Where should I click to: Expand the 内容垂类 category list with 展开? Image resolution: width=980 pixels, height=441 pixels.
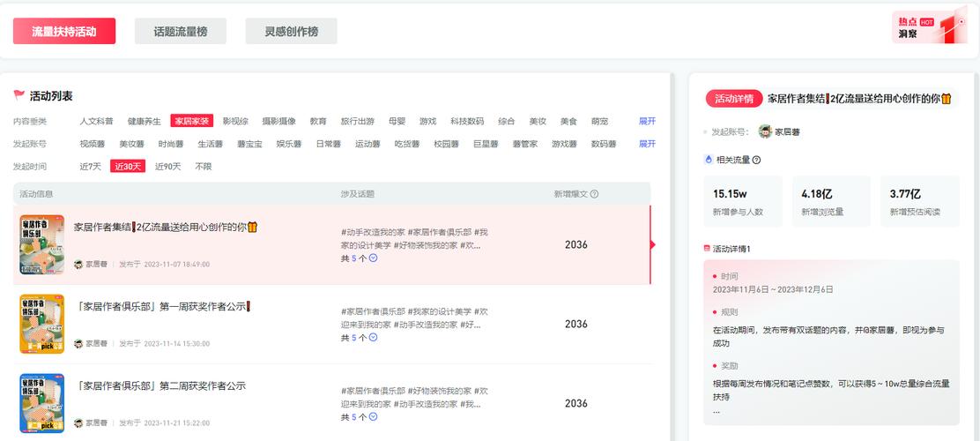coord(647,121)
